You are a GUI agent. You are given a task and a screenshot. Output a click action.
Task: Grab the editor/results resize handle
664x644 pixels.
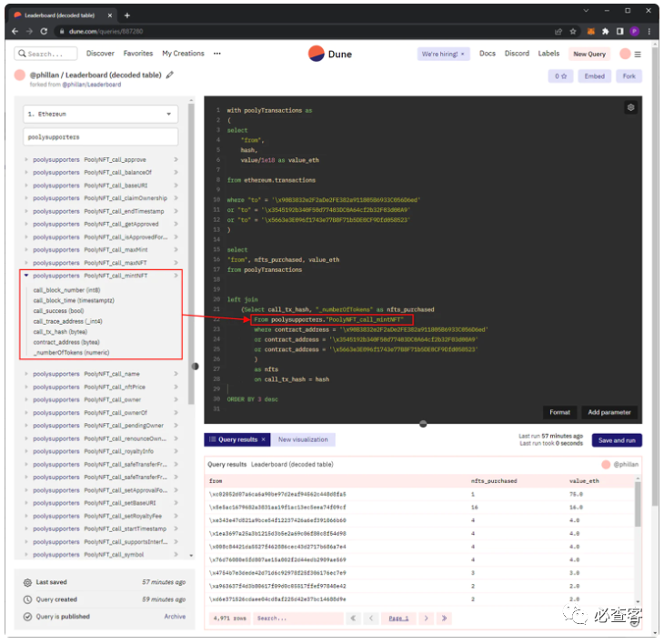coord(423,424)
